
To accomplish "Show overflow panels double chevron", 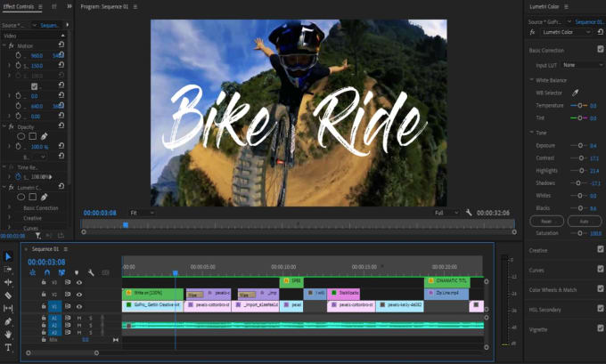I will coord(70,6).
